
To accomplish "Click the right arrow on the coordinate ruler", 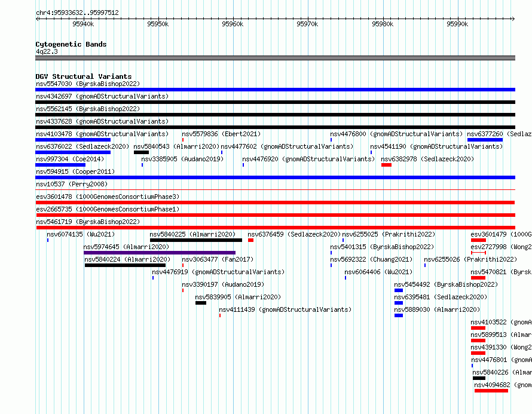I will [x=513, y=19].
